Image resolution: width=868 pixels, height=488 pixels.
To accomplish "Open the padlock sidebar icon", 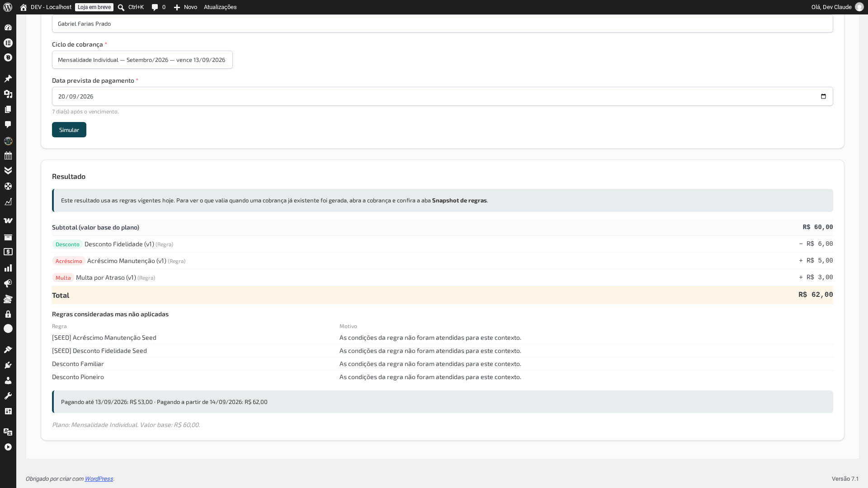I will 8,314.
